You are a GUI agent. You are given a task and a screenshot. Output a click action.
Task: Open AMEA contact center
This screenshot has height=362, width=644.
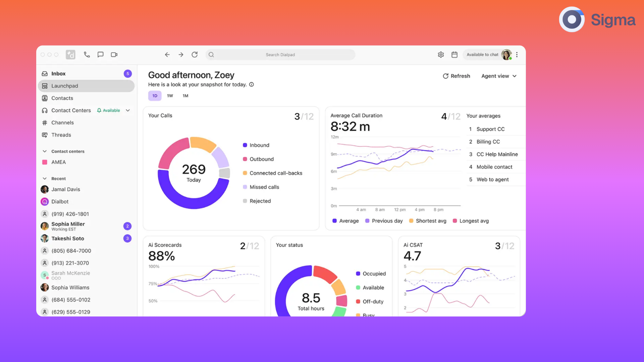[x=87, y=162]
